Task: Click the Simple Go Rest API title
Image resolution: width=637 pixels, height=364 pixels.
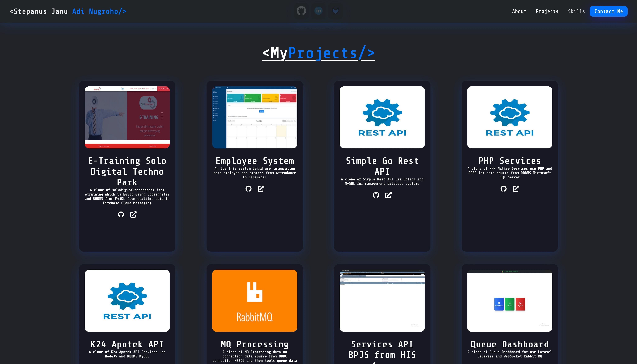Action: pyautogui.click(x=382, y=166)
